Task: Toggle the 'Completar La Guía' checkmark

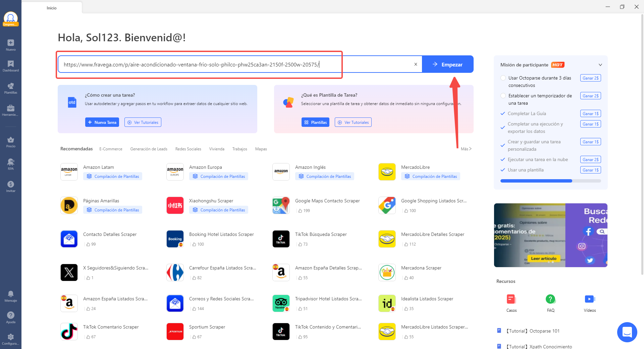Action: click(503, 114)
